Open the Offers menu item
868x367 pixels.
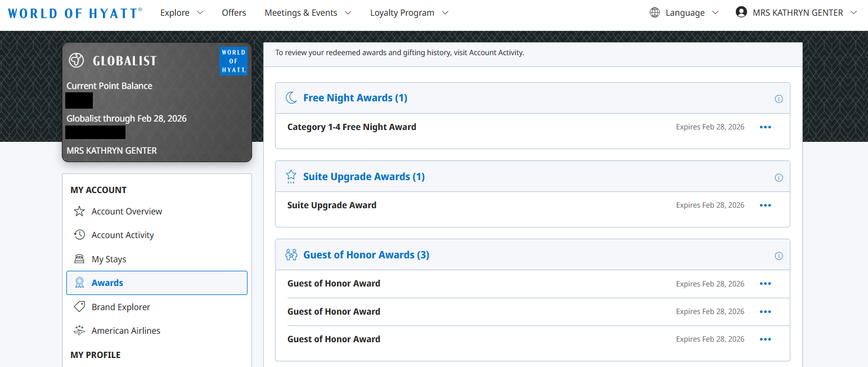[233, 12]
